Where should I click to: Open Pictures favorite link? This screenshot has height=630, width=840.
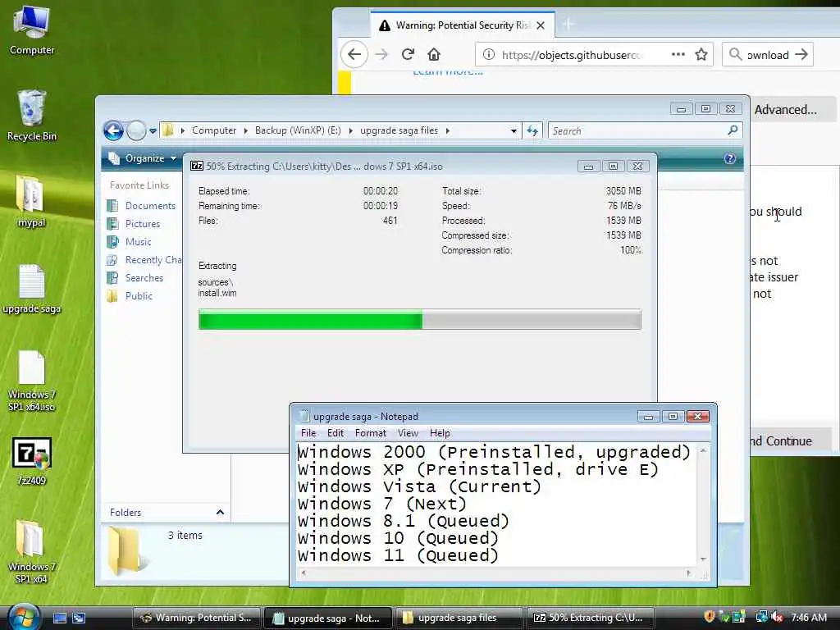click(143, 224)
